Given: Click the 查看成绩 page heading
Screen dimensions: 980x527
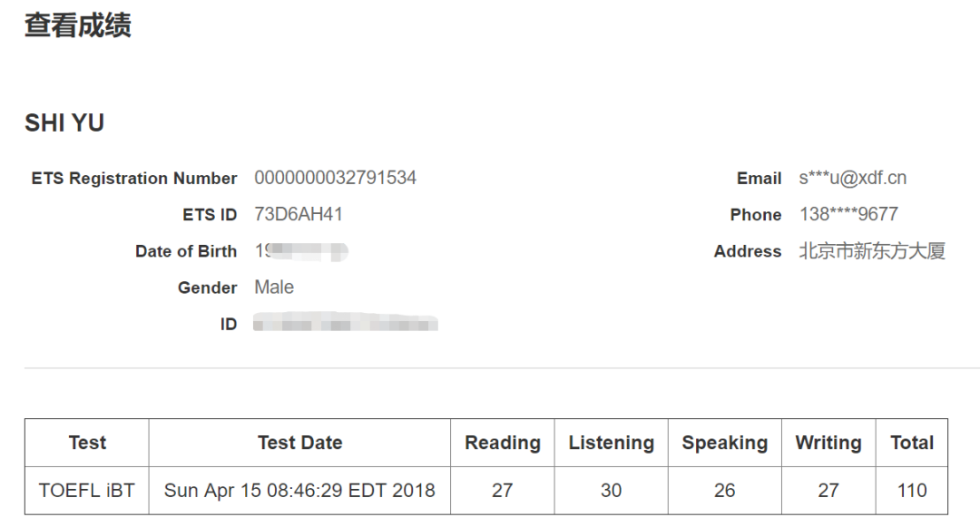Looking at the screenshot, I should [x=78, y=25].
